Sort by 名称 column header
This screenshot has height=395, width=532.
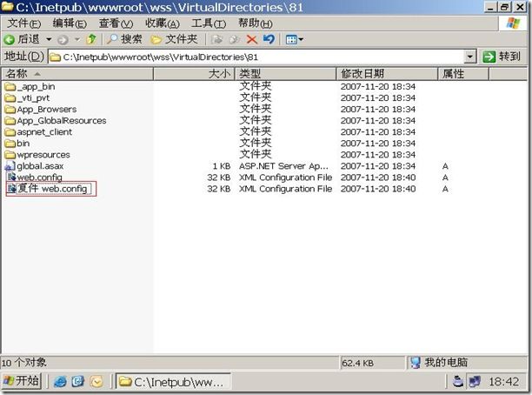pyautogui.click(x=77, y=73)
